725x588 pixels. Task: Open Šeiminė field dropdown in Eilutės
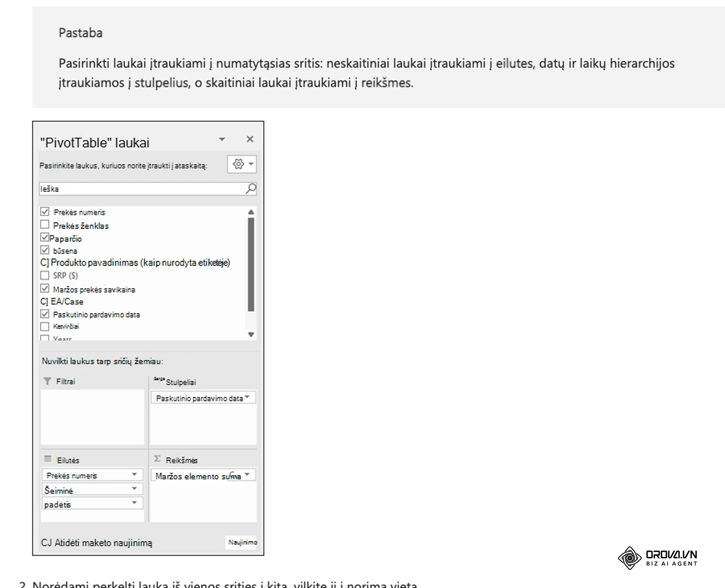point(135,489)
